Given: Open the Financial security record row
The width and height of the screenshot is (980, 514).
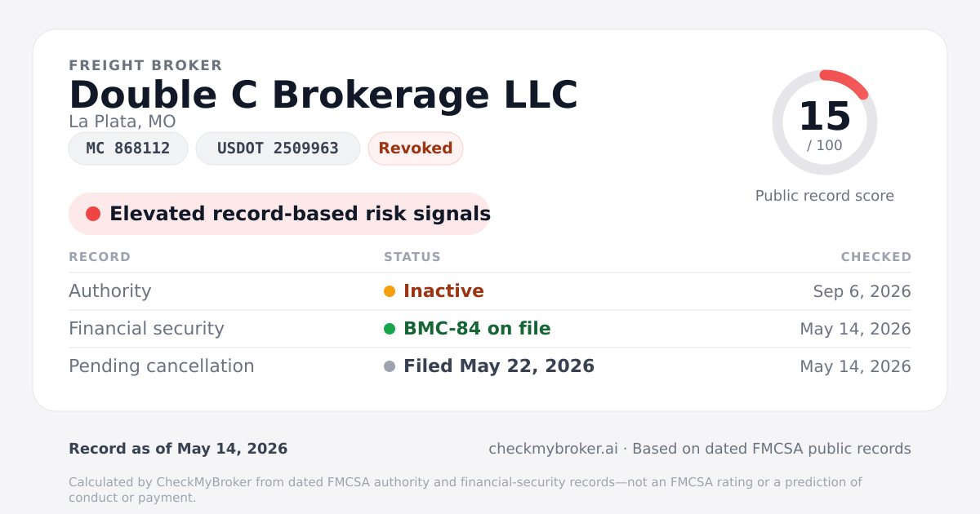Looking at the screenshot, I should point(490,329).
